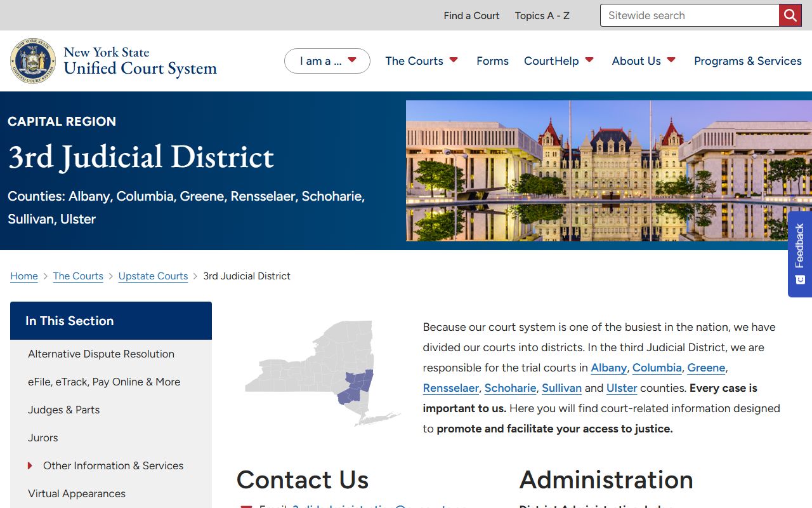Expand the CourtHelp menu

click(x=559, y=61)
